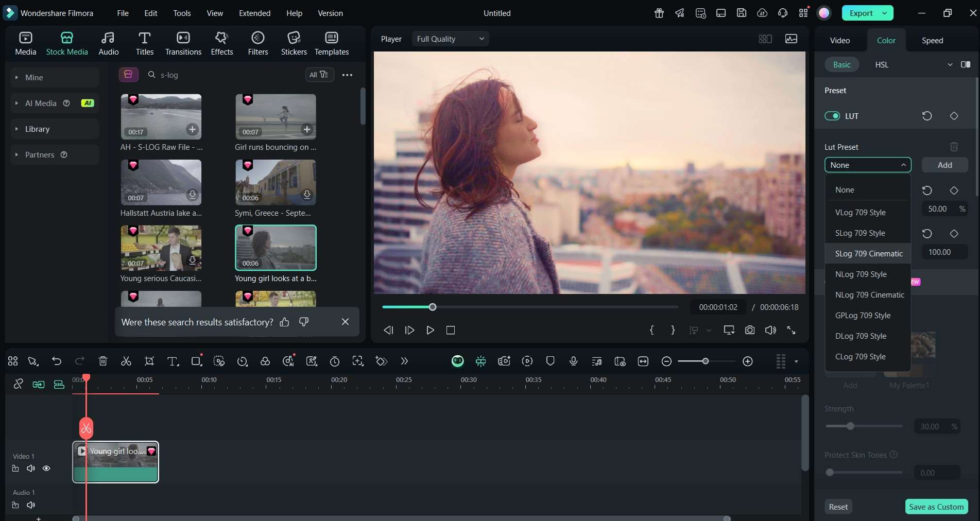
Task: Mute the Video 1 track
Action: click(x=31, y=468)
